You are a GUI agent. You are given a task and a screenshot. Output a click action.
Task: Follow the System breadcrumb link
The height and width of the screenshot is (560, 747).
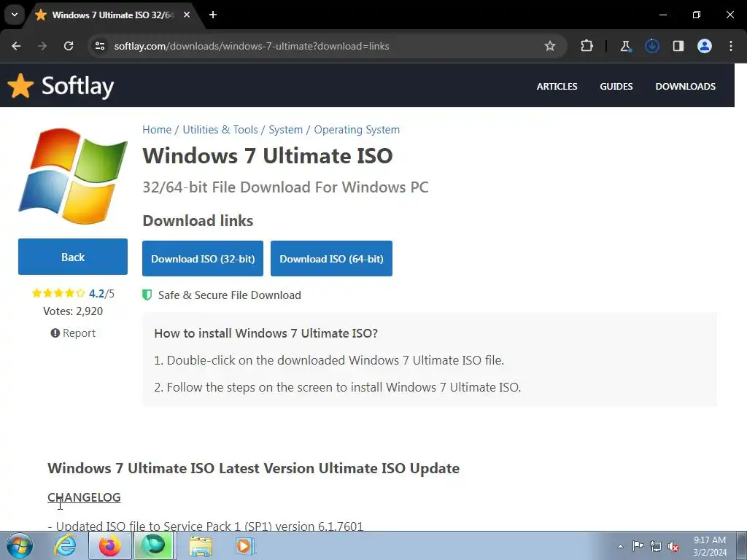click(285, 130)
